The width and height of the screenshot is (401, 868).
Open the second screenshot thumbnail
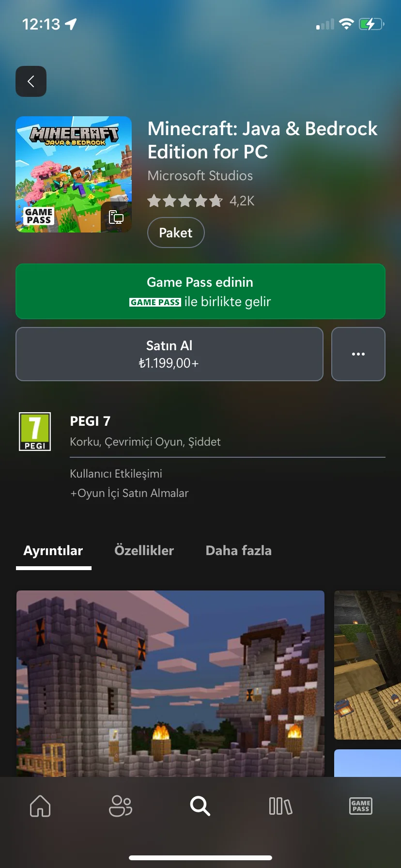(368, 665)
